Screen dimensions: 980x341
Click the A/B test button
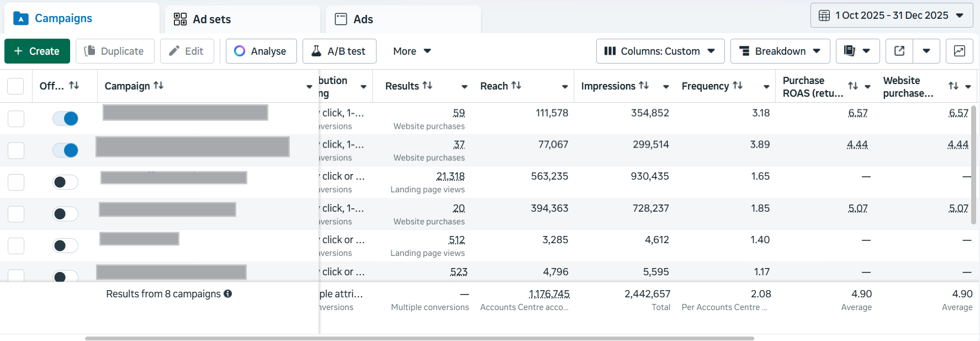click(x=339, y=51)
